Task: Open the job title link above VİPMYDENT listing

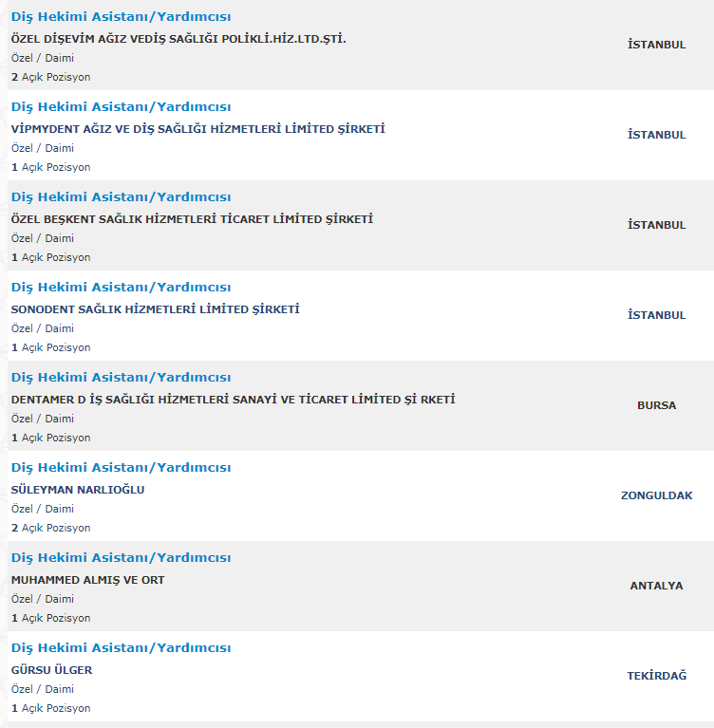Action: pos(121,107)
